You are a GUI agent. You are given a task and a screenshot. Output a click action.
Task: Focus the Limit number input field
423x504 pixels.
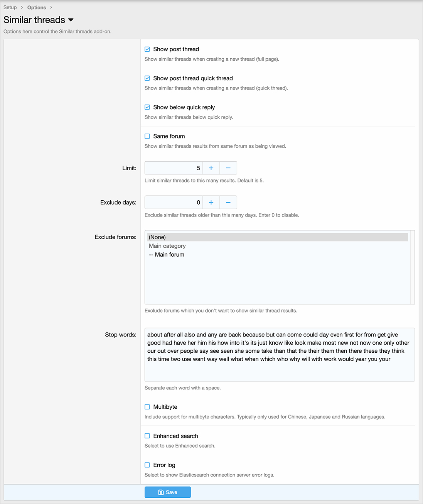point(174,168)
